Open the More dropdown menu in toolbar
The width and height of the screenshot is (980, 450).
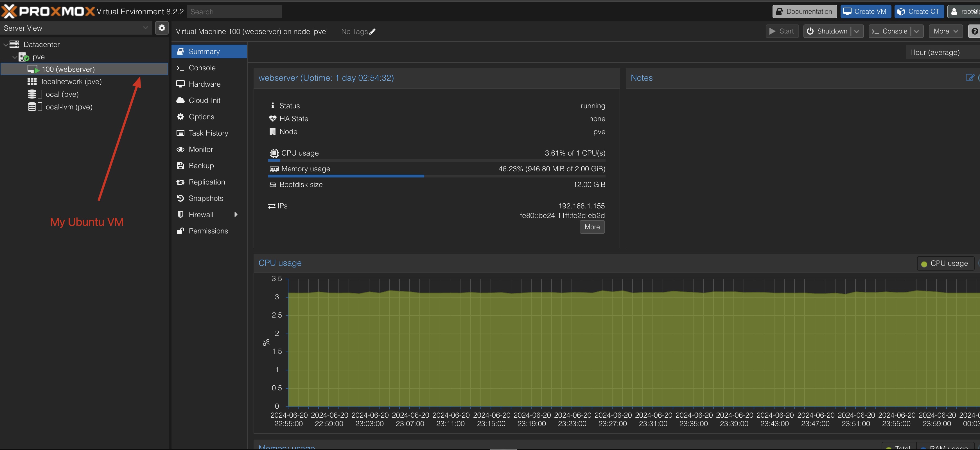946,31
